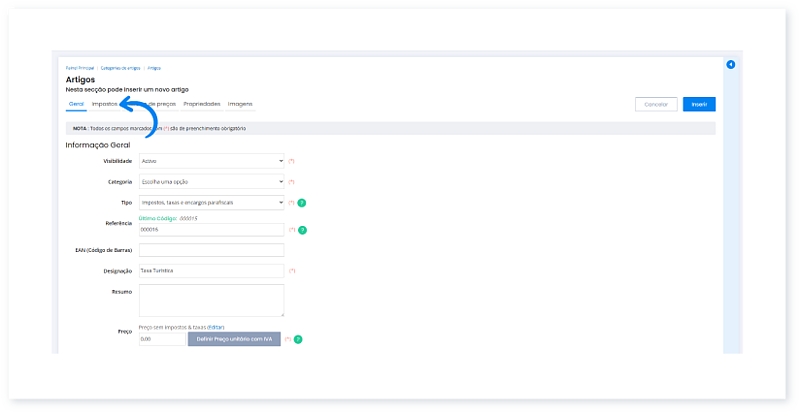Focus the EAN (Código de Barras) field
This screenshot has width=800, height=413.
coord(211,250)
